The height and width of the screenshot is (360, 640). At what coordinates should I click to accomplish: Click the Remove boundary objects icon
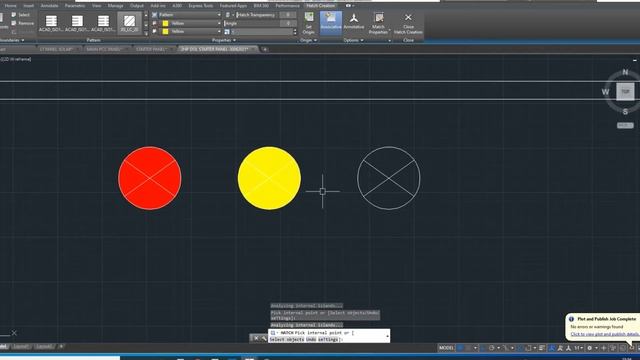[x=13, y=23]
